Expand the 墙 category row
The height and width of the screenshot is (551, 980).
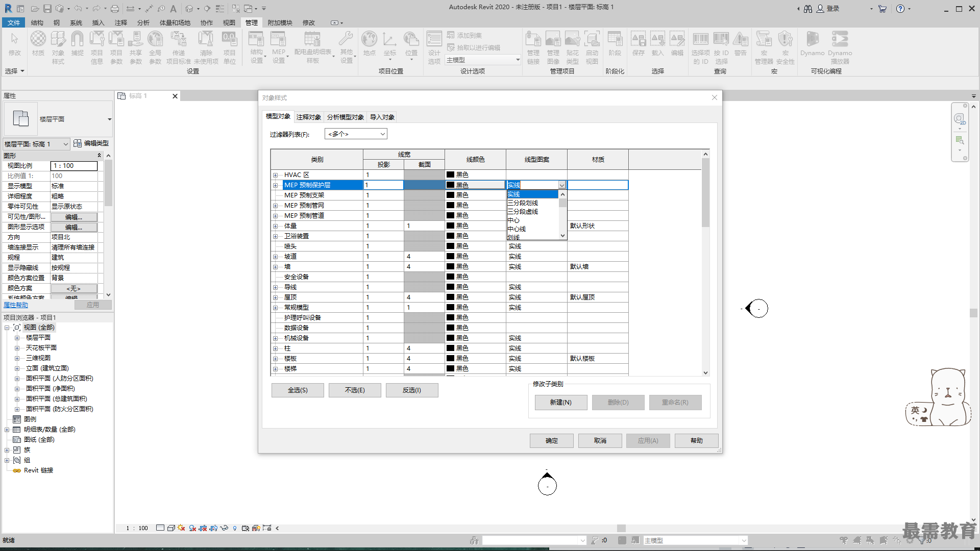276,267
